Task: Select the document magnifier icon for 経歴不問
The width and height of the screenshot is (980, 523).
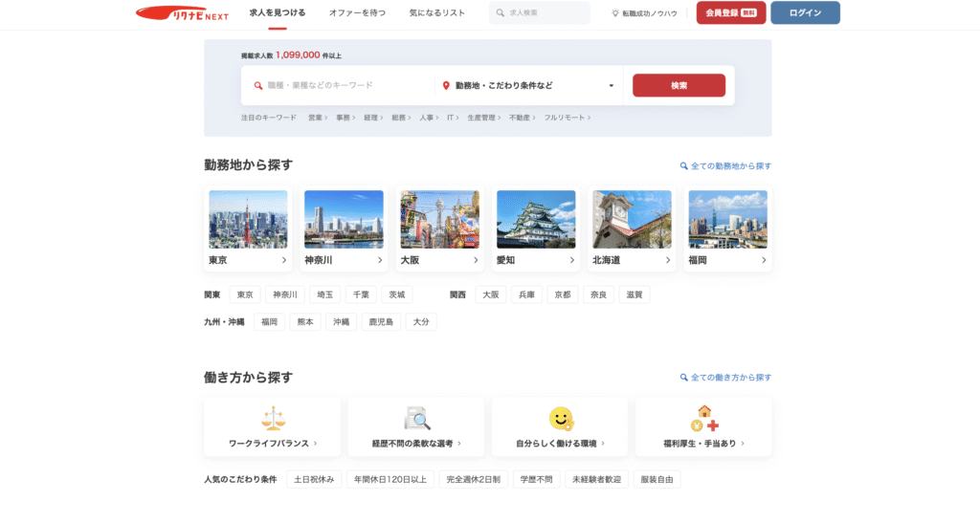Action: click(x=416, y=418)
